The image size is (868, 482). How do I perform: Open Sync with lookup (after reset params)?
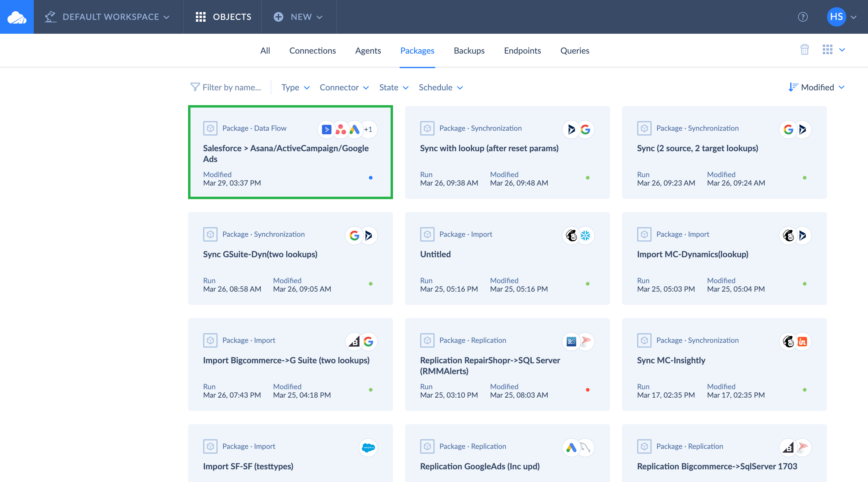coord(508,152)
